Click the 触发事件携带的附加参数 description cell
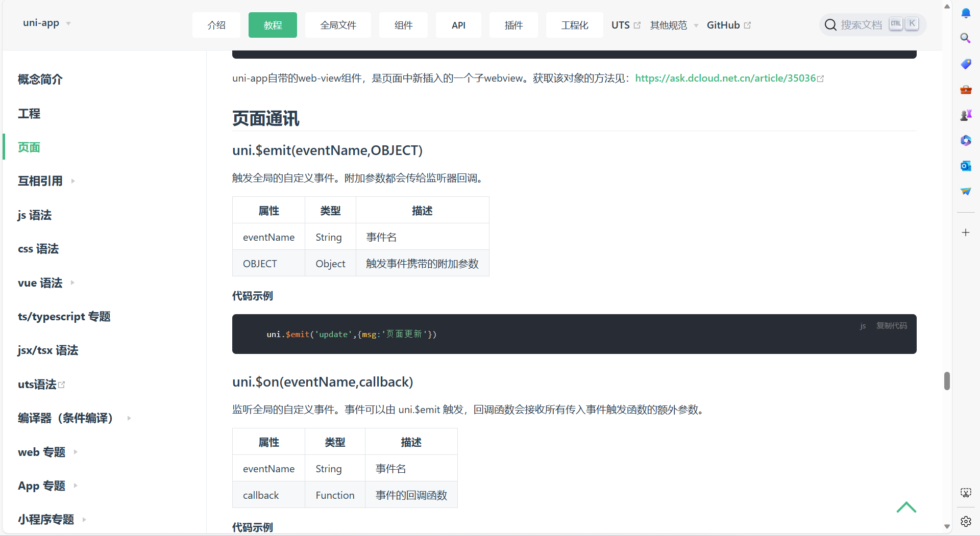This screenshot has width=980, height=536. pyautogui.click(x=422, y=263)
